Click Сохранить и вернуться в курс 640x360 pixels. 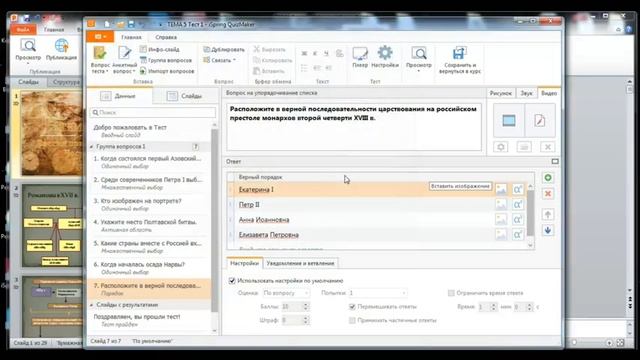tap(460, 60)
